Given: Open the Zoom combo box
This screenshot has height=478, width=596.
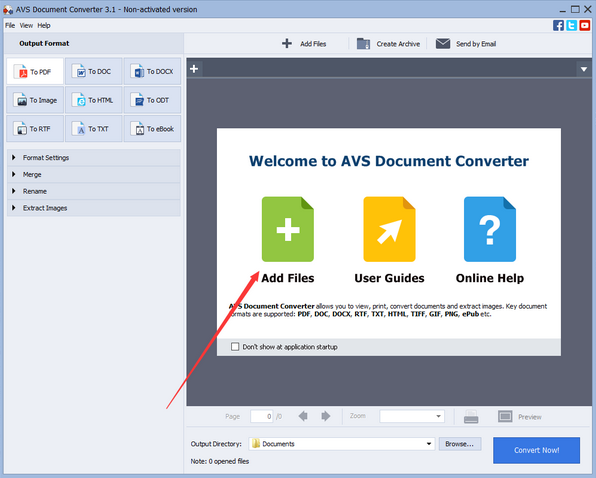Looking at the screenshot, I should click(412, 416).
